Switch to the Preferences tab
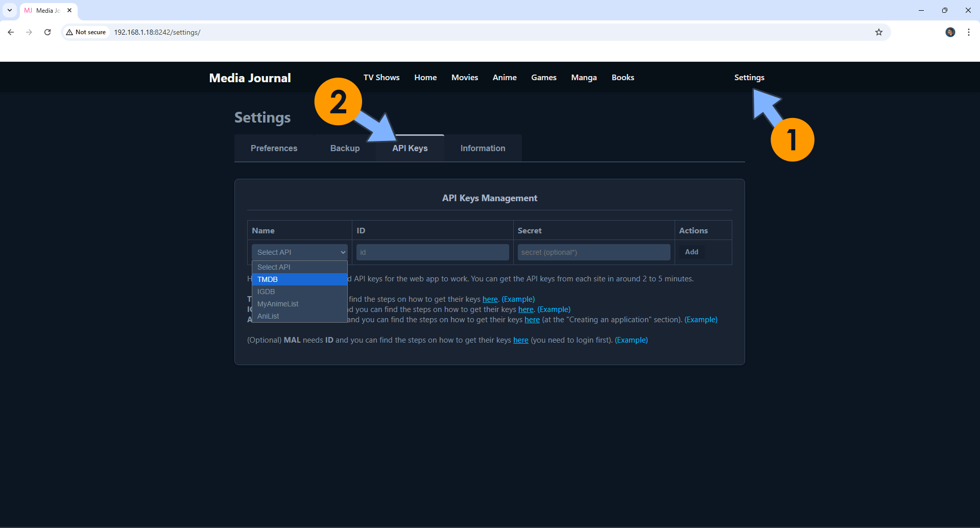 pos(274,148)
